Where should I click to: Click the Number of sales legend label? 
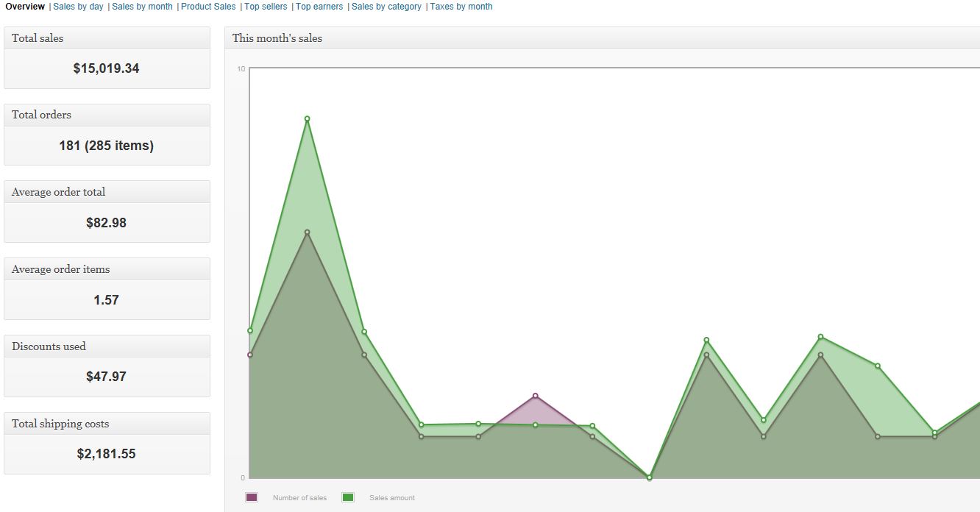299,498
